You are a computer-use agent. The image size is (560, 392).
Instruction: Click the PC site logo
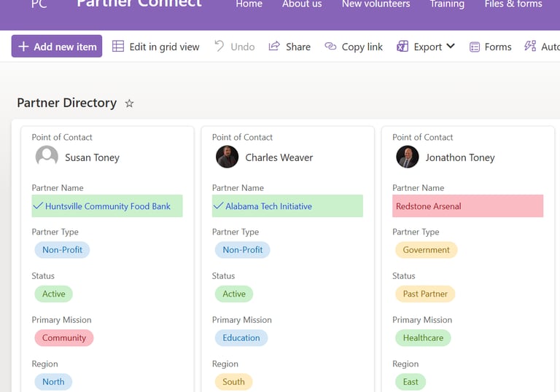39,4
